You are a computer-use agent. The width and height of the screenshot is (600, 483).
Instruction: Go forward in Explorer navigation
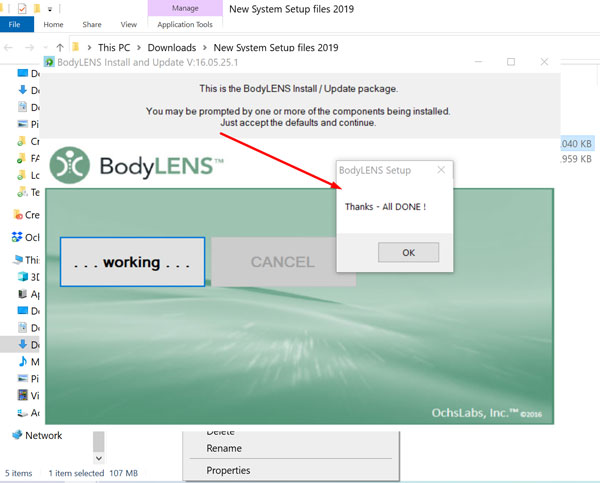click(29, 47)
